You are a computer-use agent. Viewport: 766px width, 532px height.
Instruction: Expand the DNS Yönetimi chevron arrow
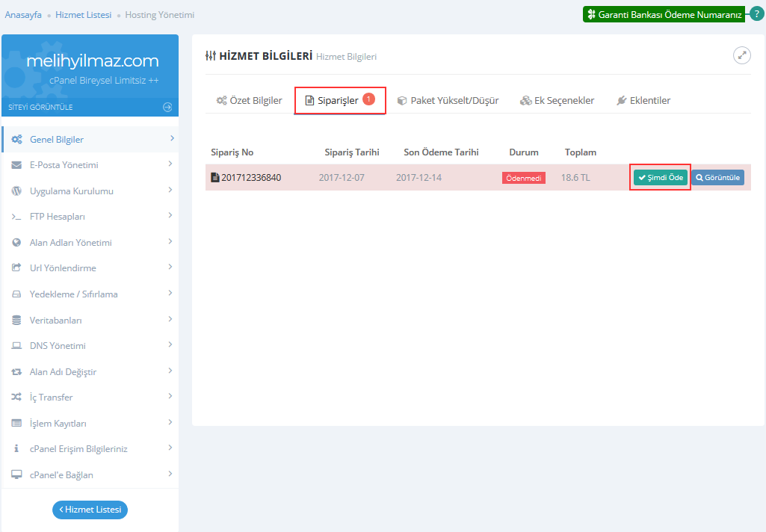[x=171, y=345]
